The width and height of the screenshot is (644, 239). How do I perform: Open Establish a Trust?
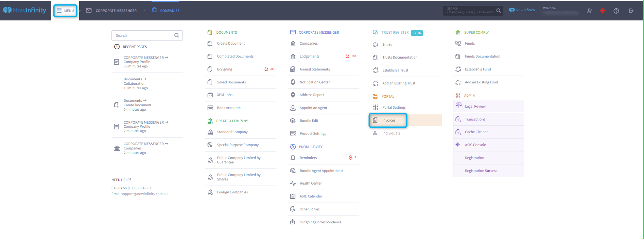(395, 70)
